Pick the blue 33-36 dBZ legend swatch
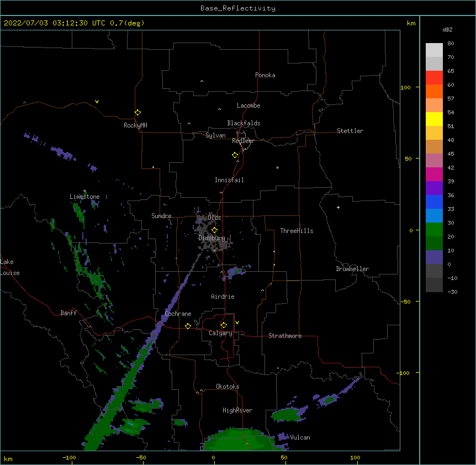The image size is (476, 465). 434,202
